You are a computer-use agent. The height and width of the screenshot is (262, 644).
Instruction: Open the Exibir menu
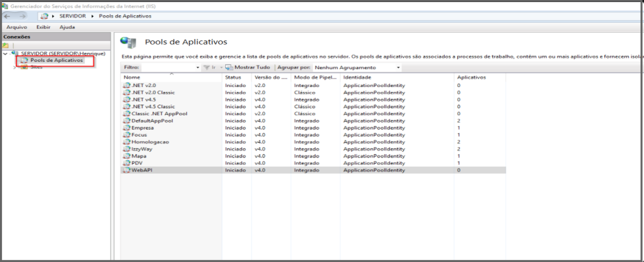coord(43,27)
